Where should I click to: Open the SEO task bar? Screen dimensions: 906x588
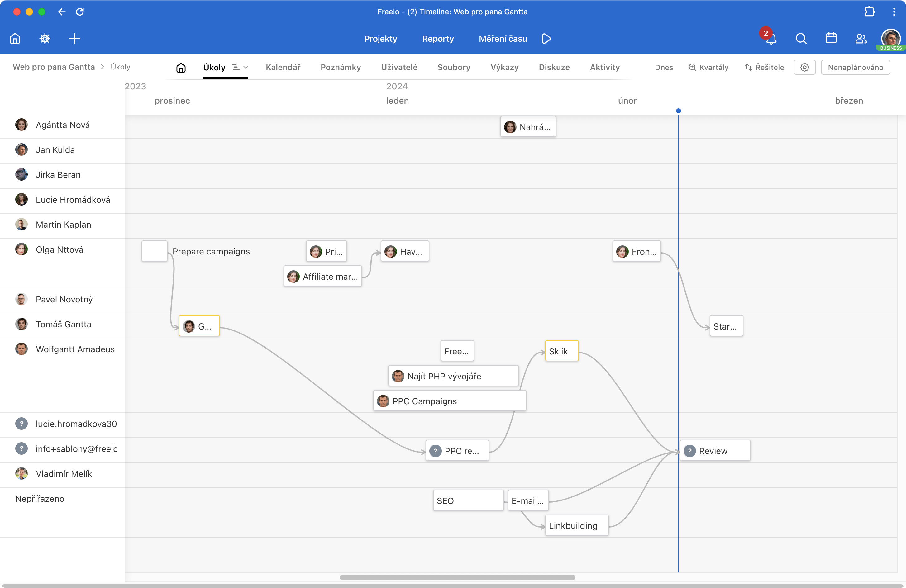point(468,500)
